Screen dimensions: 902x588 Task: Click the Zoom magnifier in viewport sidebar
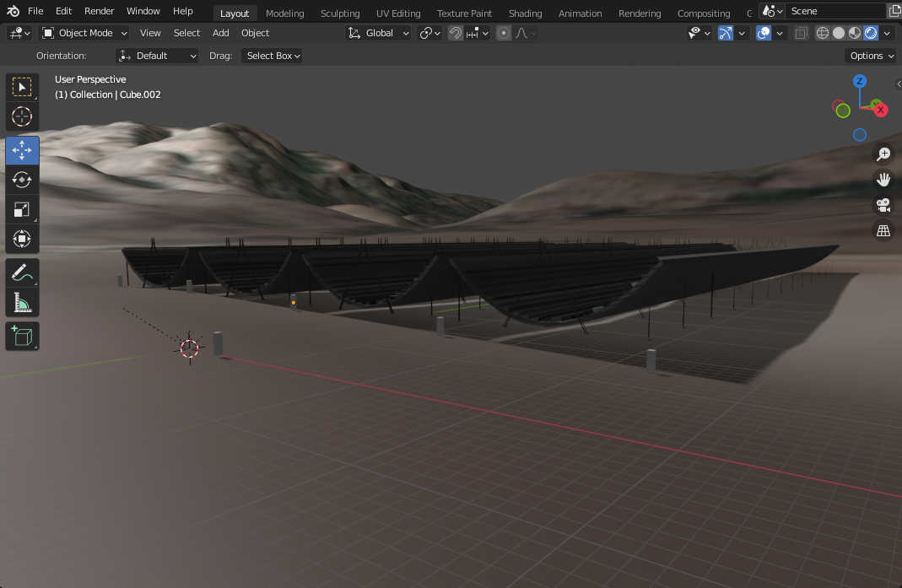tap(883, 154)
